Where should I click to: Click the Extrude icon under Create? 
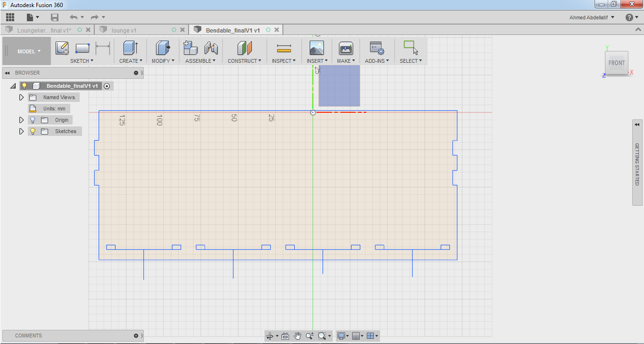point(130,48)
